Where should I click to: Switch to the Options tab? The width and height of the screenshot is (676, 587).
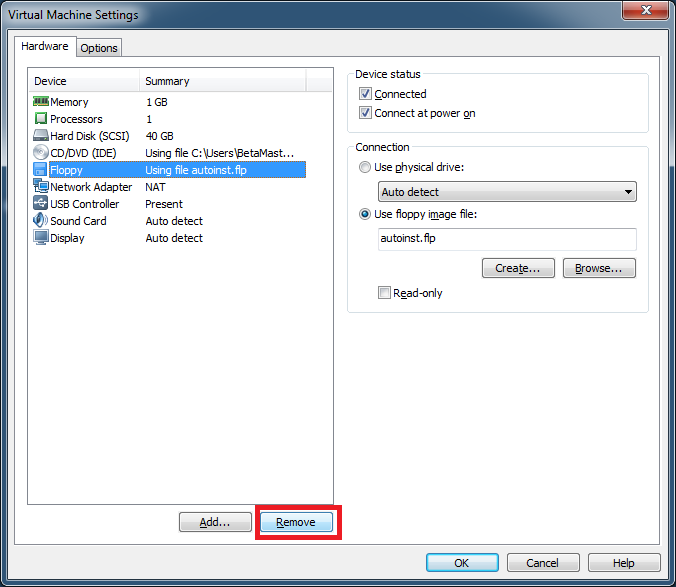(99, 48)
